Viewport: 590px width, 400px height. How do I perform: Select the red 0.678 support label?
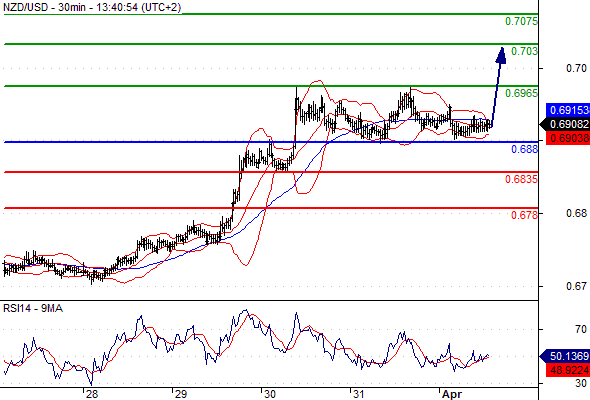click(524, 215)
